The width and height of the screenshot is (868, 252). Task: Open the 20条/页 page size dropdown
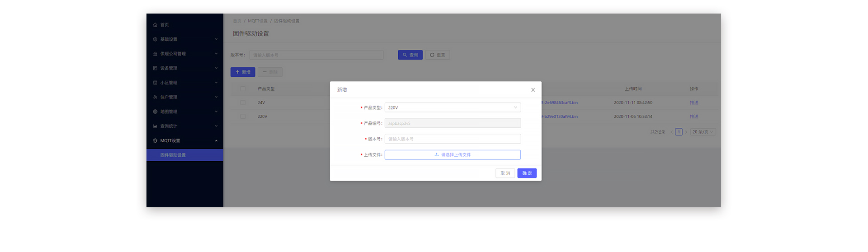(703, 132)
